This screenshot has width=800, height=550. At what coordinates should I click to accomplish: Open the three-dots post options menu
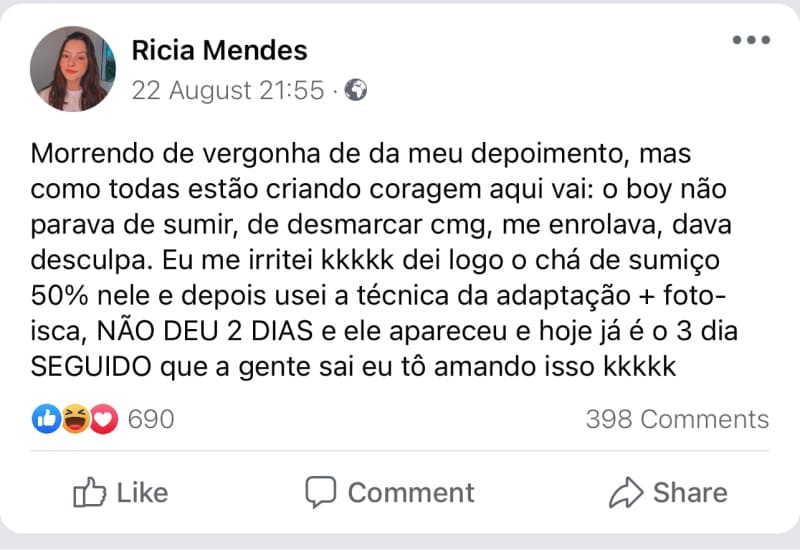click(750, 41)
